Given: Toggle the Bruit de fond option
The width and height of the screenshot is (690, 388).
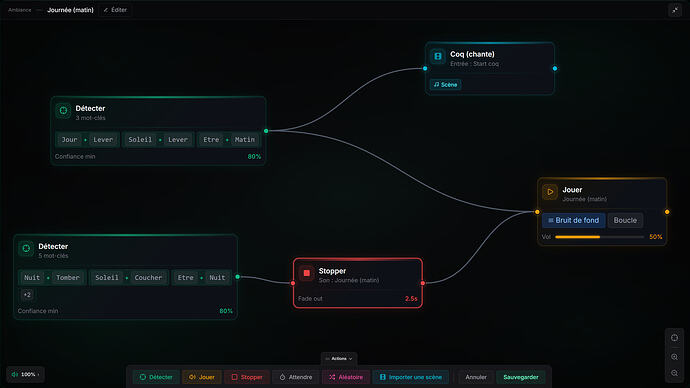Looking at the screenshot, I should click(573, 220).
